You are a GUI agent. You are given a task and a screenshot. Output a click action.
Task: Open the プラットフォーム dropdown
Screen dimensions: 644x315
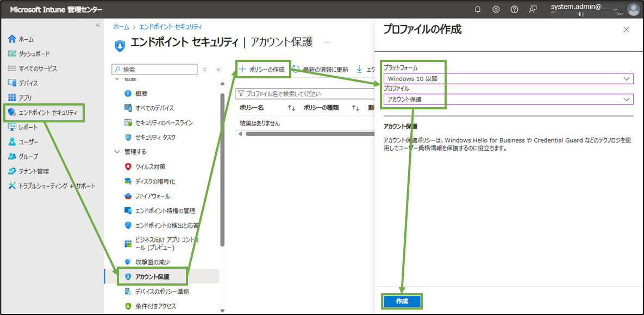tap(508, 78)
